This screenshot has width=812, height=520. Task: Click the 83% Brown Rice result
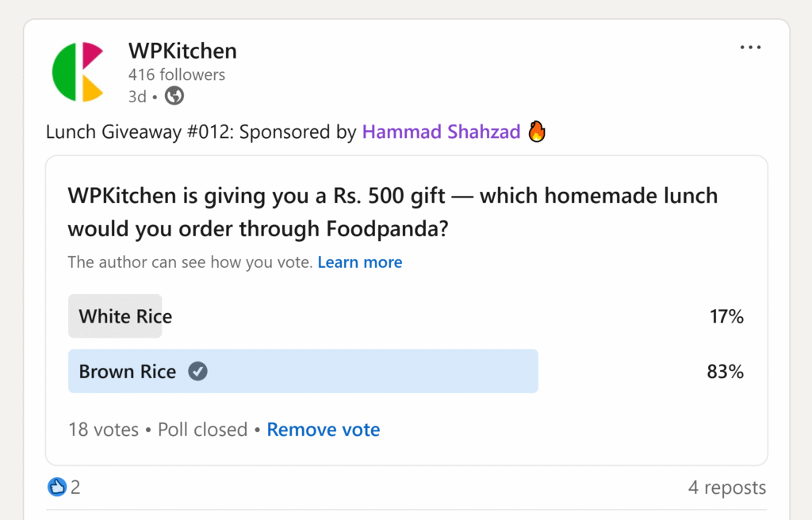[x=726, y=371]
